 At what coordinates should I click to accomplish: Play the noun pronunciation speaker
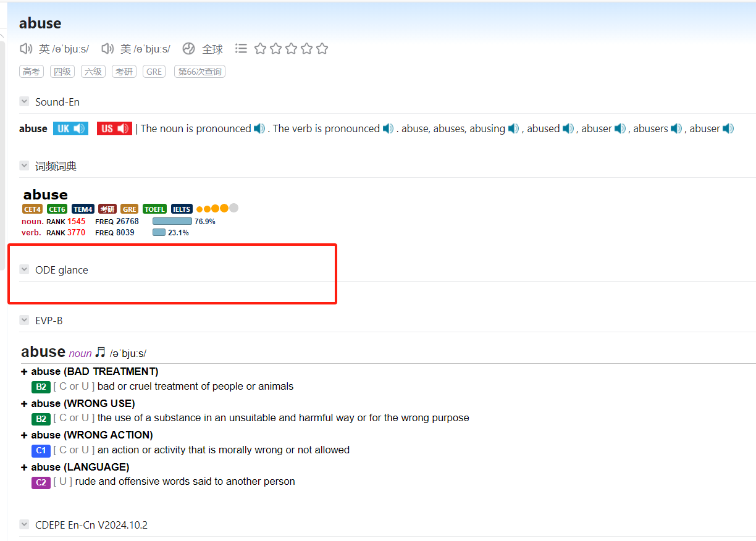259,128
